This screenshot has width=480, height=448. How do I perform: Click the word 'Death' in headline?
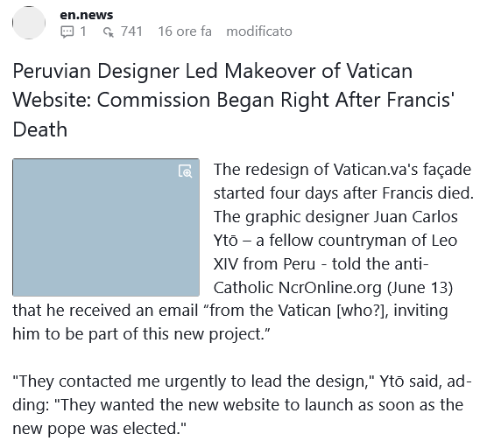(x=39, y=129)
